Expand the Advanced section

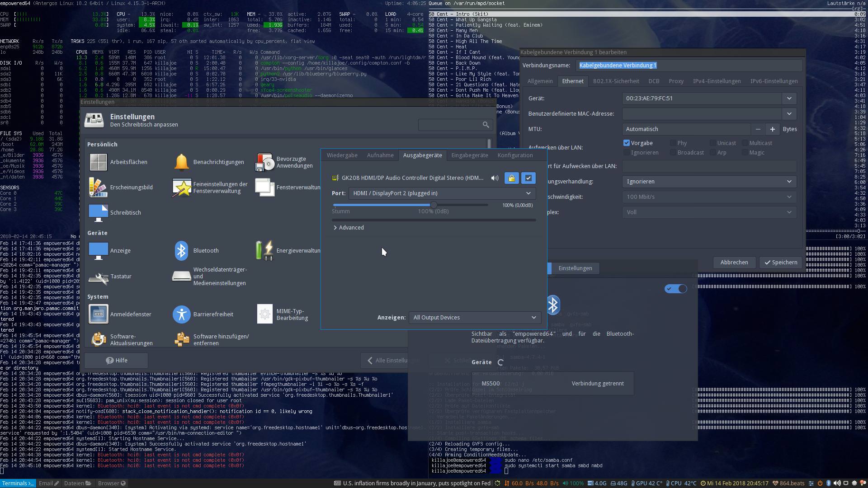click(x=349, y=228)
